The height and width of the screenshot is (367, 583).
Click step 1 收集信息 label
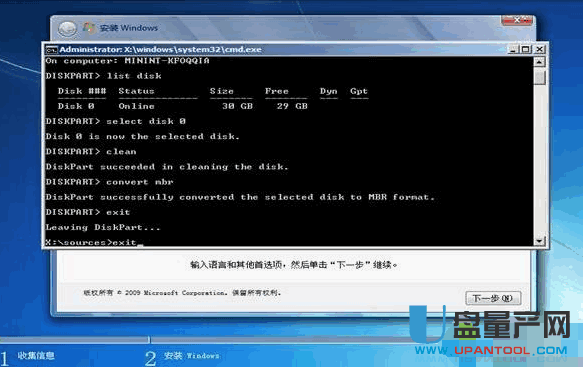point(36,356)
